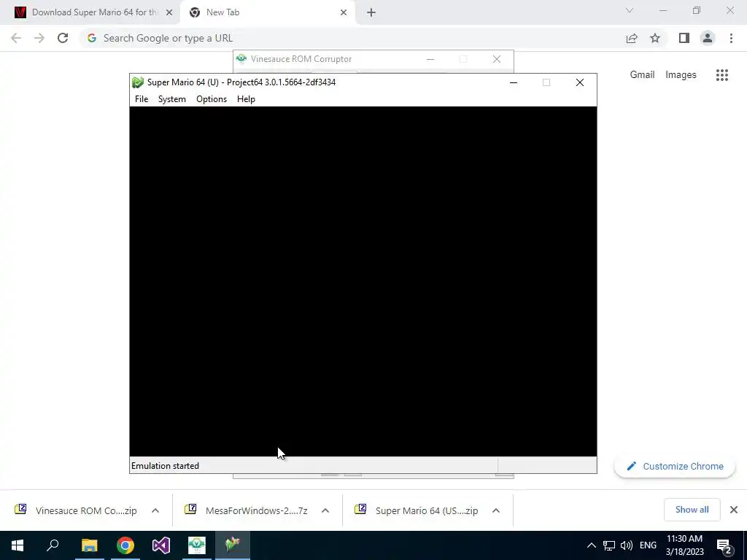Screen dimensions: 747x560
Task: Click the MesaForWindows-2....7z file icon
Action: 190,510
